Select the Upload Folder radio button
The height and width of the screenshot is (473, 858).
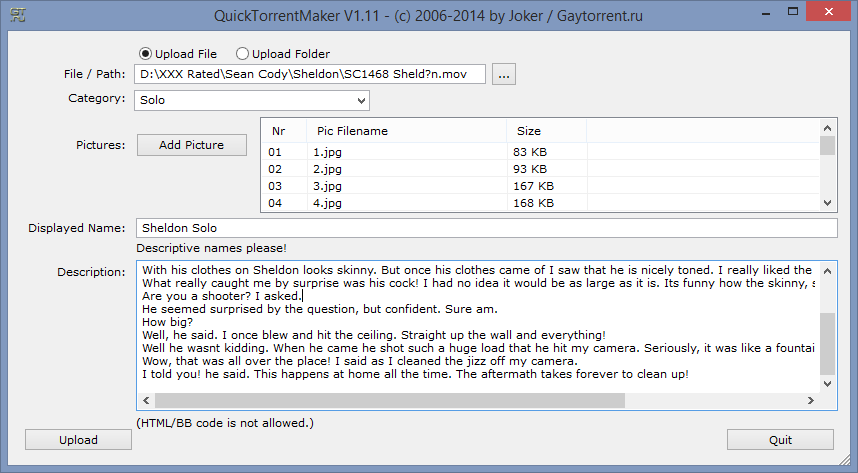coord(243,54)
